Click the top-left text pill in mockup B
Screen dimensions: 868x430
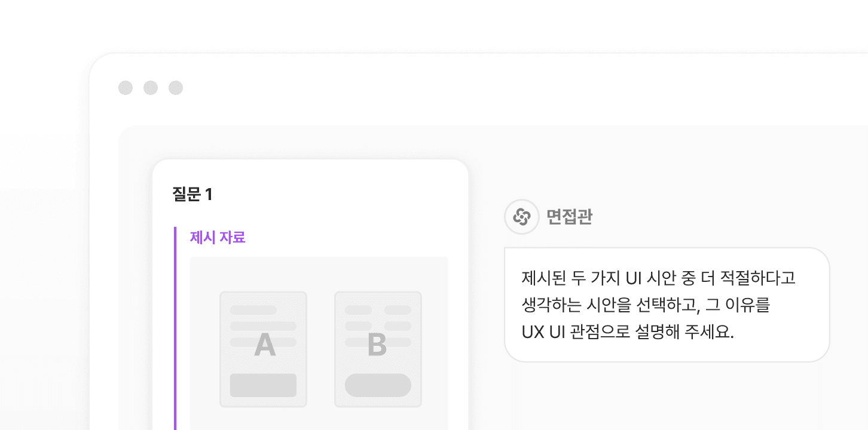click(358, 310)
